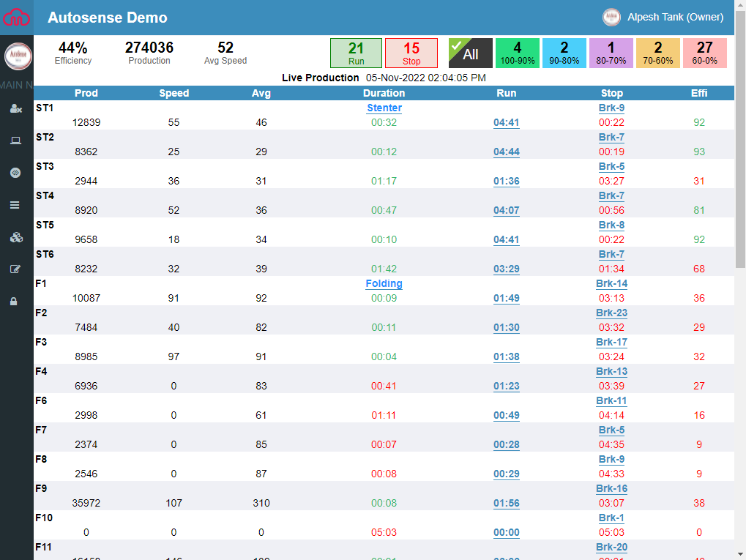Select the circular link icon in sidebar
The image size is (746, 560).
point(15,173)
